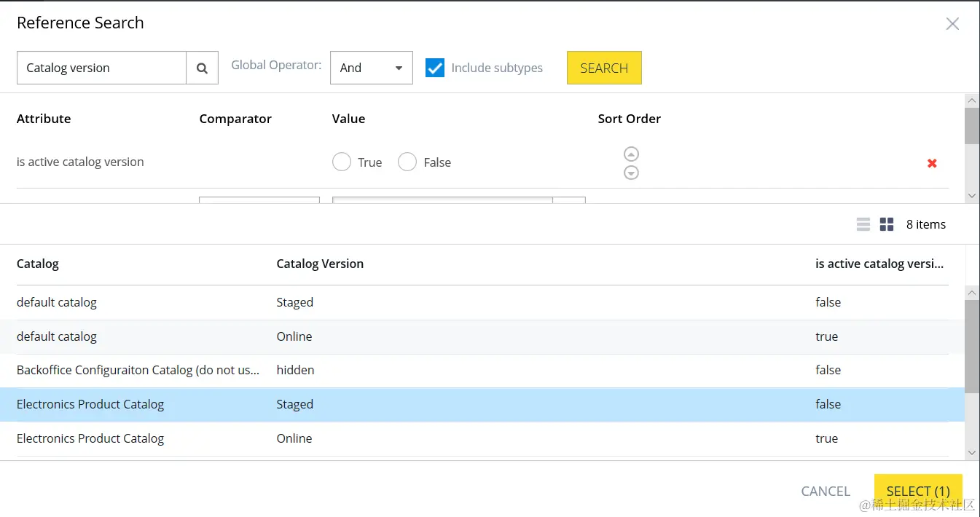
Task: Open the Global Operator dropdown
Action: [x=371, y=68]
